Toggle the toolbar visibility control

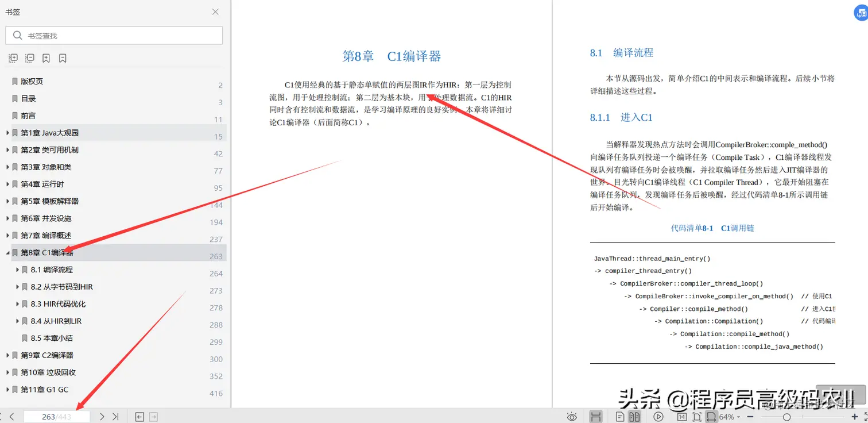click(x=596, y=417)
